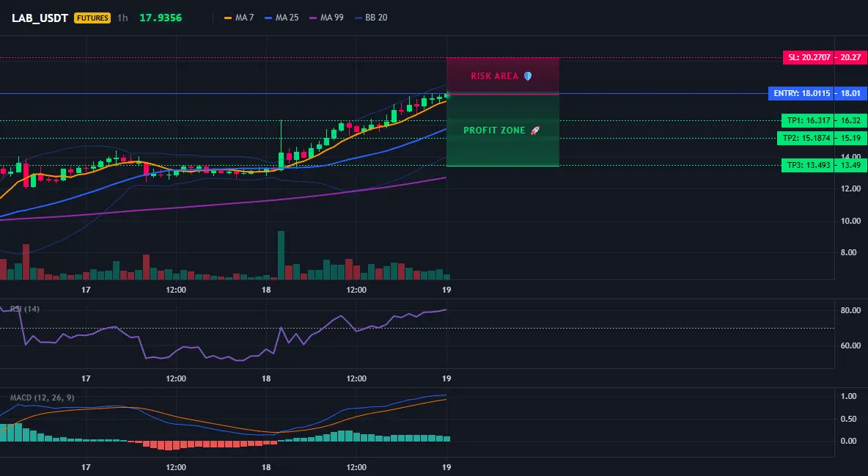Click the 18.01 entry price tag
Screen dimensions: 868x476
pyautogui.click(x=851, y=94)
